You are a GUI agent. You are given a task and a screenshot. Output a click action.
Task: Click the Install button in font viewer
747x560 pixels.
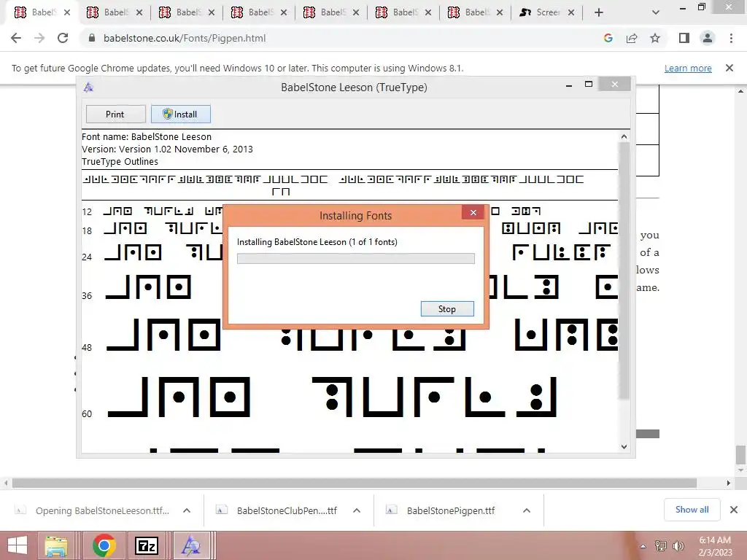(181, 114)
